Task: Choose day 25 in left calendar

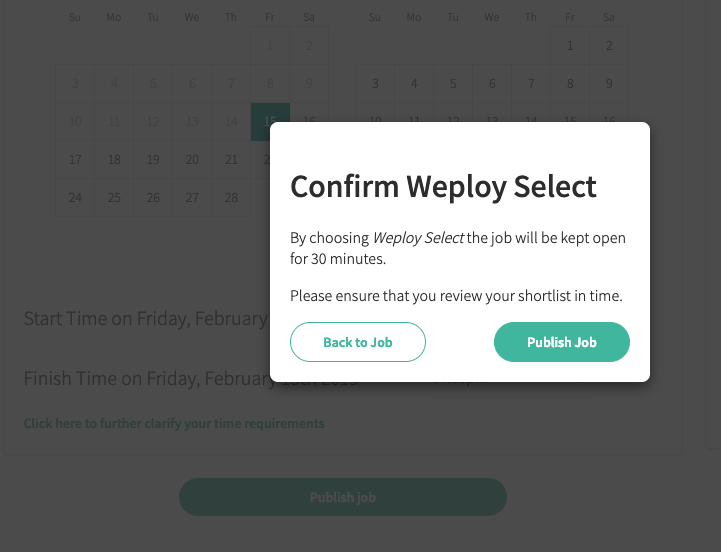Action: pos(114,198)
